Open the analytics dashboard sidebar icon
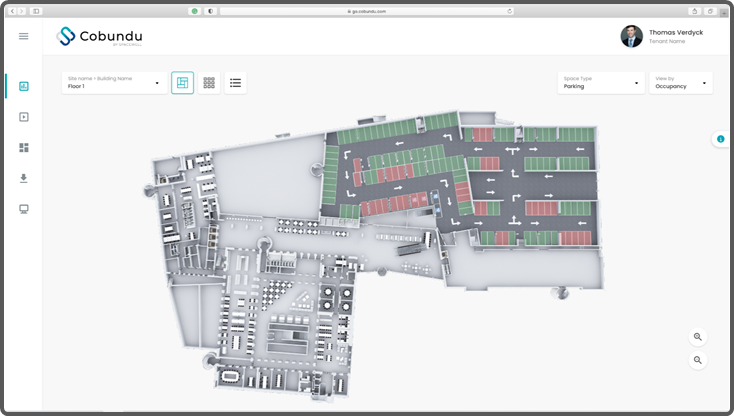The image size is (734, 416). pos(24,86)
